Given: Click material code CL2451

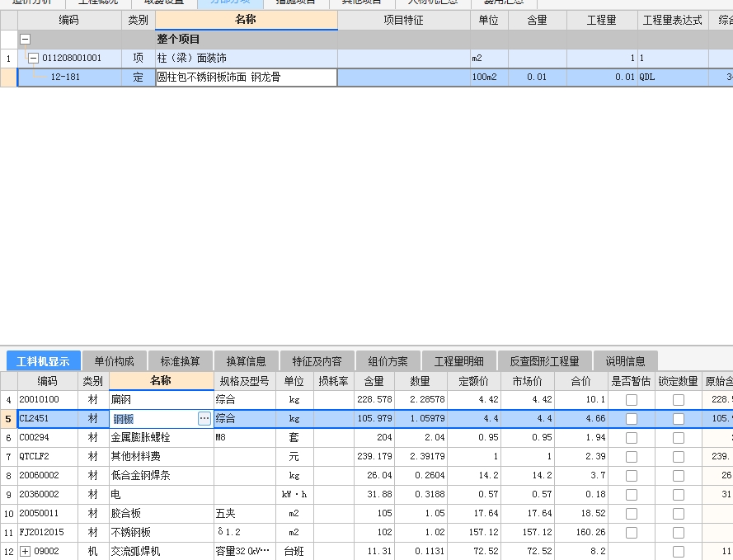Looking at the screenshot, I should 48,419.
